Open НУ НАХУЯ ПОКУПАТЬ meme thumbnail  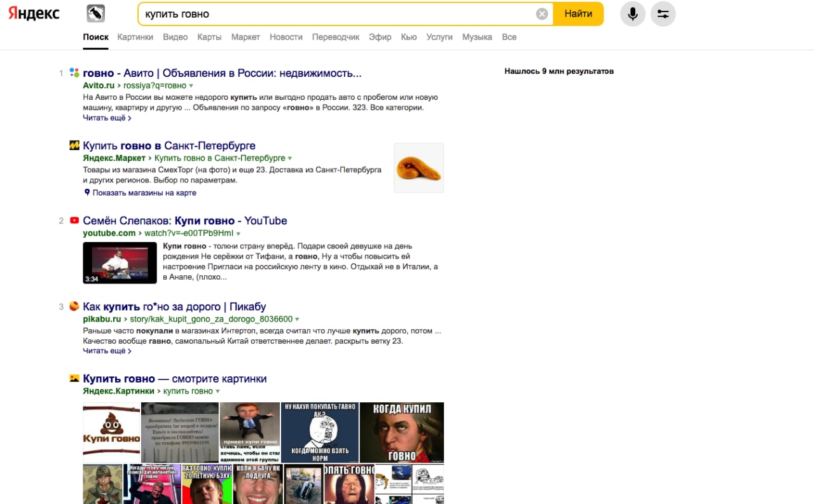[320, 432]
